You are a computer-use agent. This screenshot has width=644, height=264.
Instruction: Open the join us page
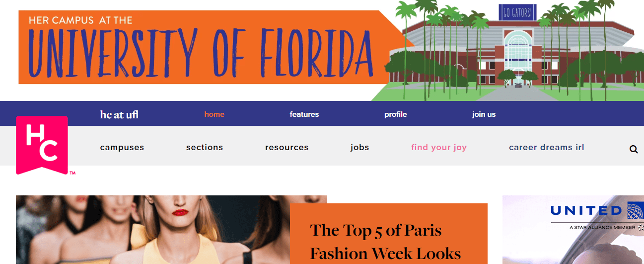click(484, 114)
